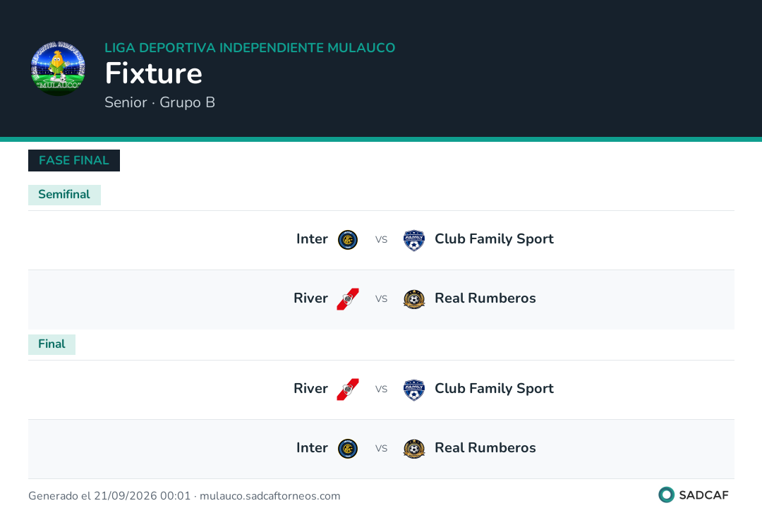Click the Mulauco league logo
The image size is (762, 532).
58,68
